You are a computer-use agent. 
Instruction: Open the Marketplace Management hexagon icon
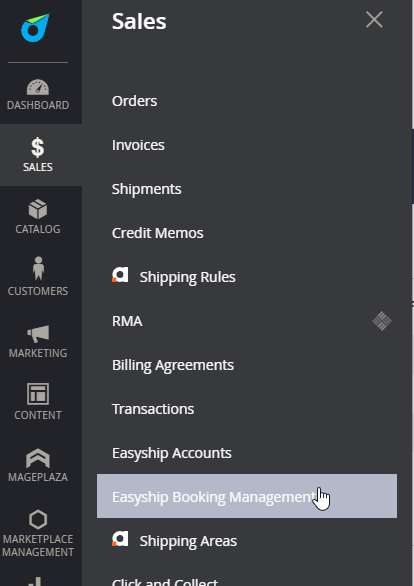pos(38,519)
